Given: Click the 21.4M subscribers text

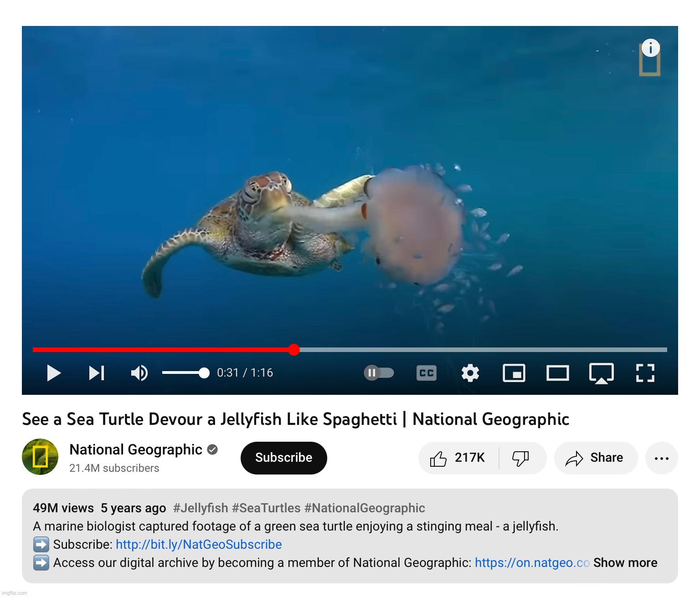Looking at the screenshot, I should tap(114, 468).
